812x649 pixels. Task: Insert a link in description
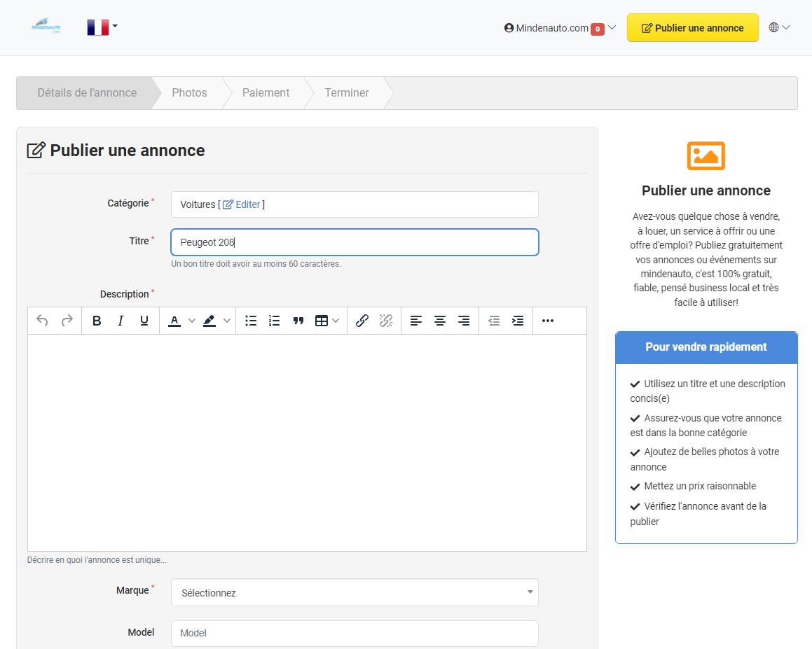click(x=362, y=321)
